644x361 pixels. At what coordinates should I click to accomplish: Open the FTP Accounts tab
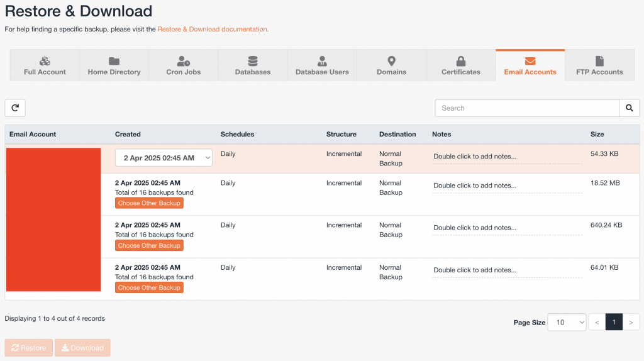tap(599, 65)
